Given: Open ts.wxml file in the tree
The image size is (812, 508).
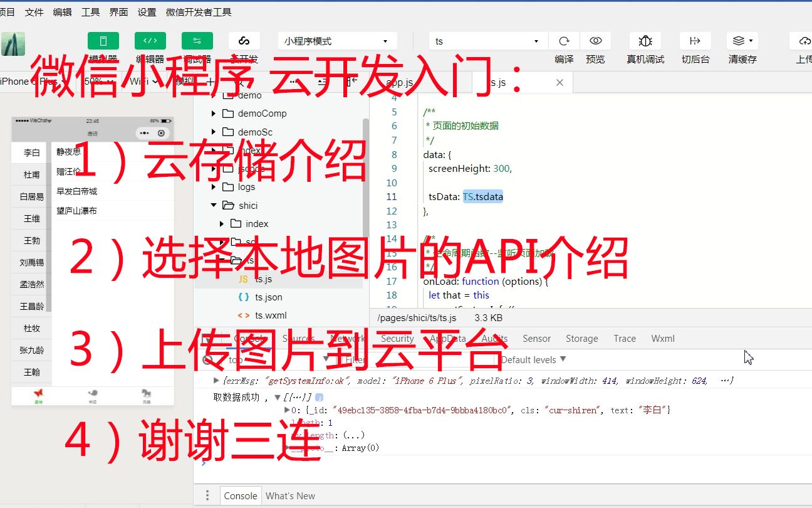Looking at the screenshot, I should pos(270,315).
